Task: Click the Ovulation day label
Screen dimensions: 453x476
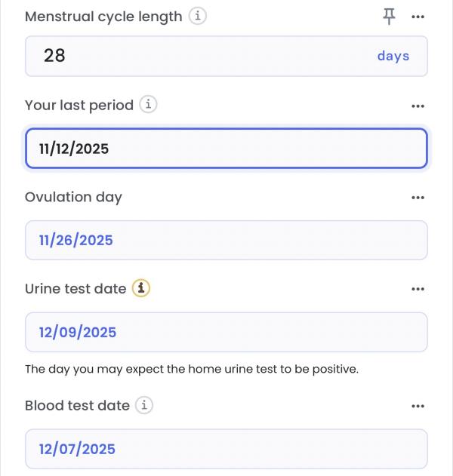Action: point(73,197)
